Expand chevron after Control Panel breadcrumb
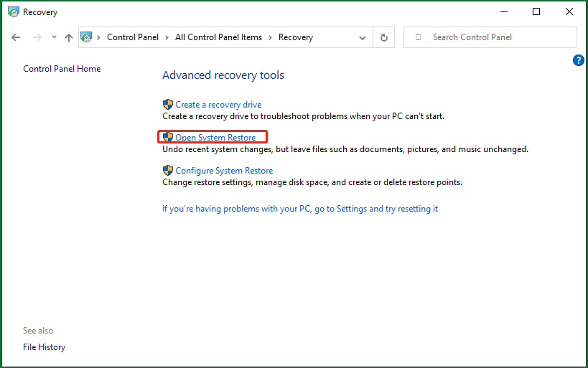This screenshot has height=368, width=588. [167, 37]
